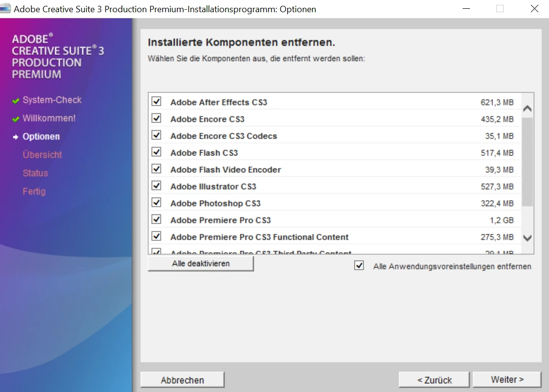Uncheck Adobe Encore CS3 checkbox
Viewport: 549px width, 392px height.
pos(156,119)
